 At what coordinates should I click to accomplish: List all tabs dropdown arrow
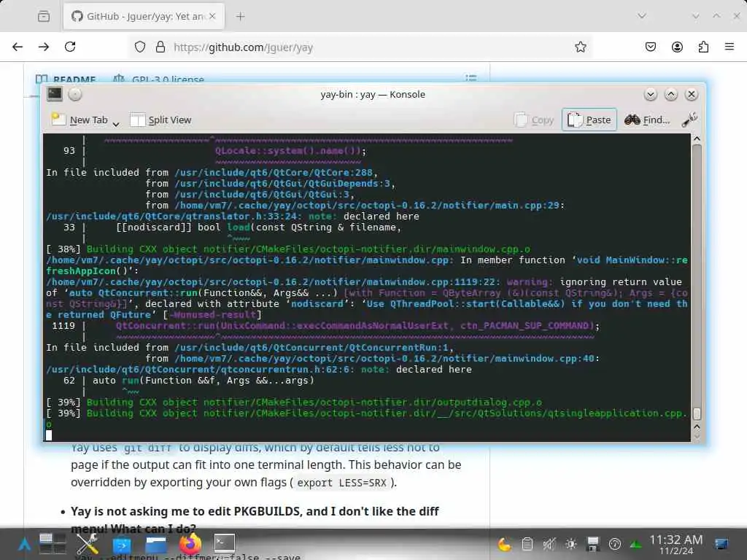[x=642, y=16]
